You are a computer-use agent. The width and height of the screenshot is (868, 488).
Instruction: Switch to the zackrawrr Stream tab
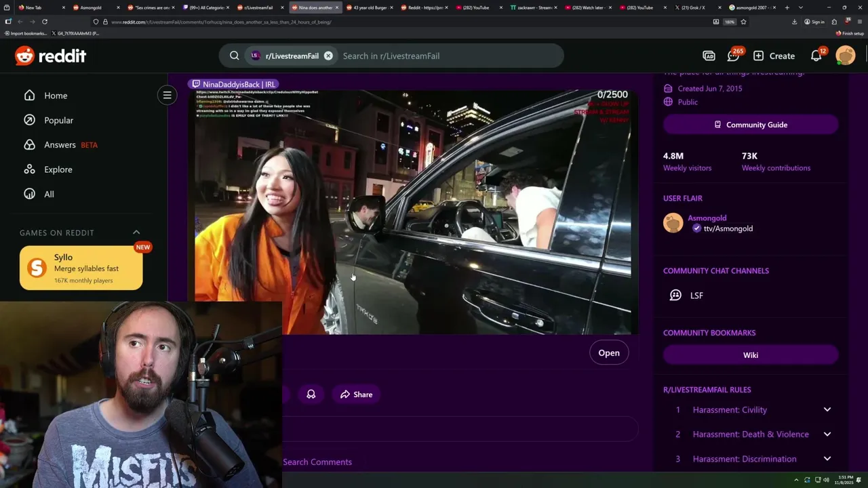[533, 7]
